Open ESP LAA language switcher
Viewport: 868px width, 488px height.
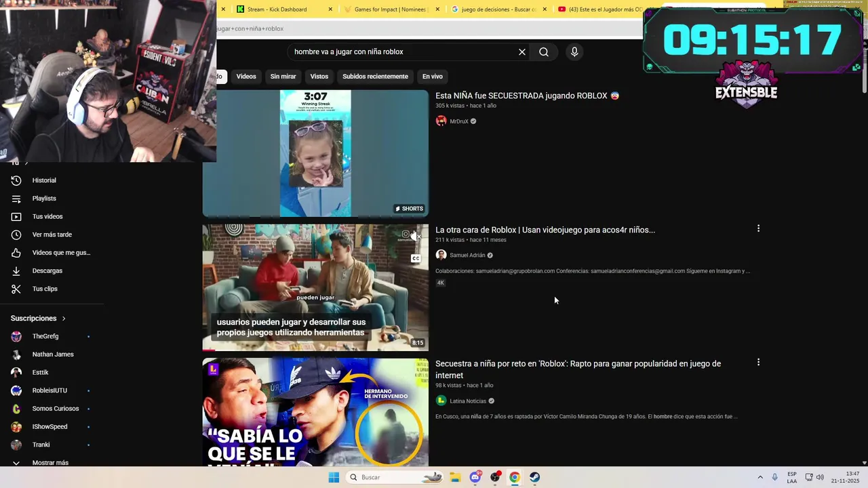tap(792, 477)
